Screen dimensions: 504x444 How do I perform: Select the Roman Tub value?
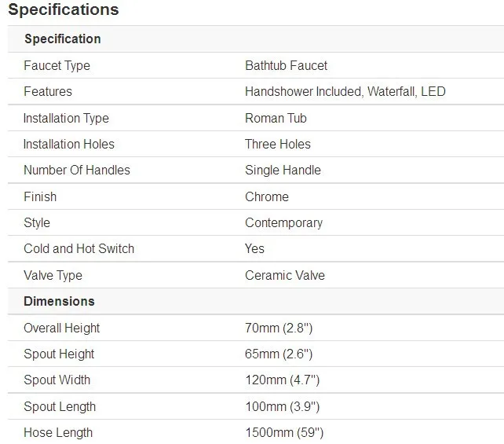click(276, 118)
